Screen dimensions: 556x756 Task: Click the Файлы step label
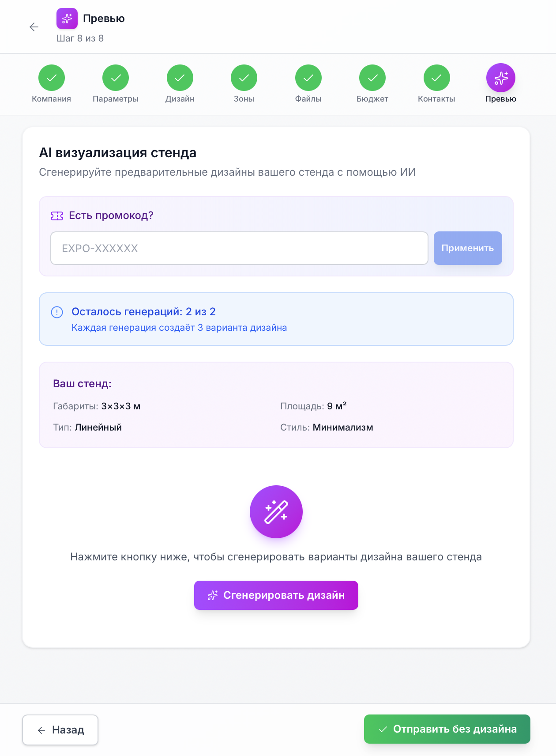coord(308,99)
